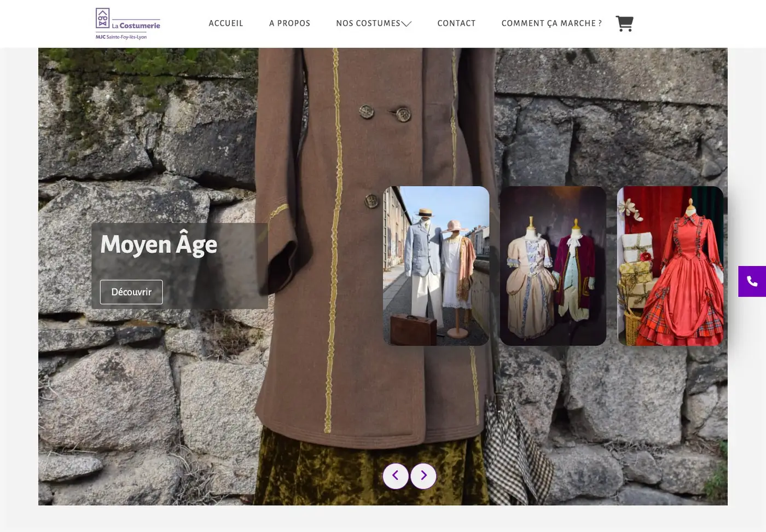Click the purple phone call button
The width and height of the screenshot is (766, 532).
pyautogui.click(x=752, y=281)
